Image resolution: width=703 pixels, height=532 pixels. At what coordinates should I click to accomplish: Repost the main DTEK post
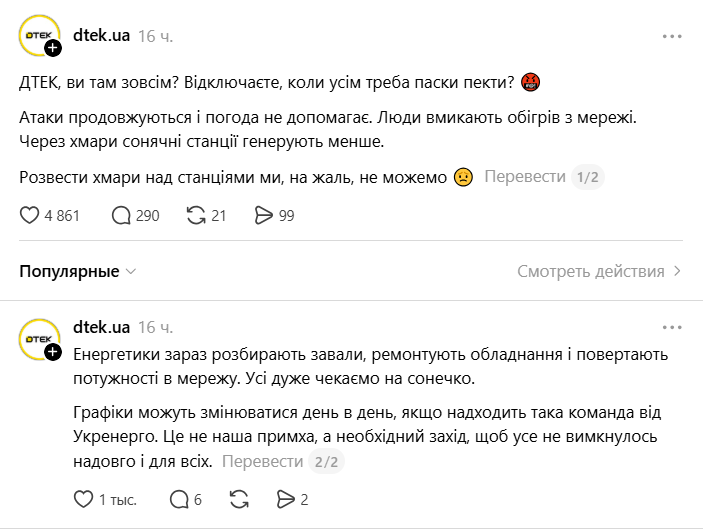point(196,215)
